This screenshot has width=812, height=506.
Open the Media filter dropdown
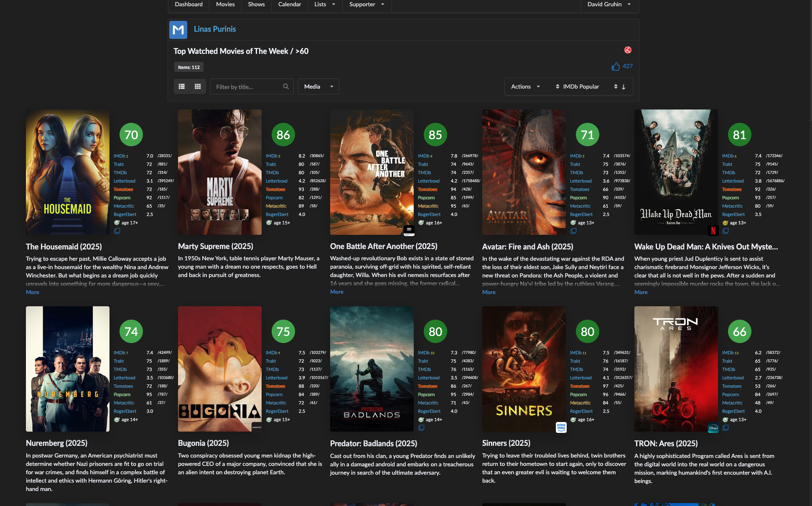click(x=318, y=86)
